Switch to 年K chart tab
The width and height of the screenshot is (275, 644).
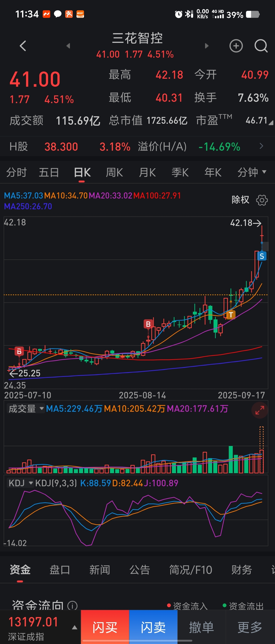213,172
